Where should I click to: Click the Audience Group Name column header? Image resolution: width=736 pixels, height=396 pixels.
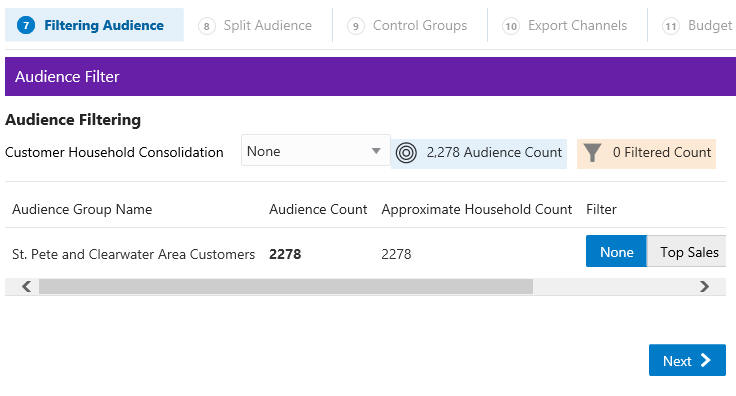click(82, 209)
